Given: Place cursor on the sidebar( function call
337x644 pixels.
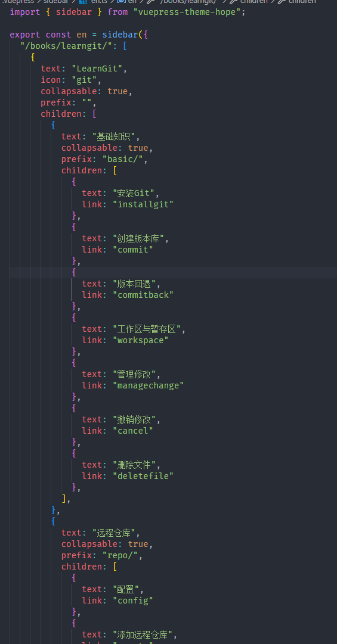Looking at the screenshot, I should click(122, 35).
